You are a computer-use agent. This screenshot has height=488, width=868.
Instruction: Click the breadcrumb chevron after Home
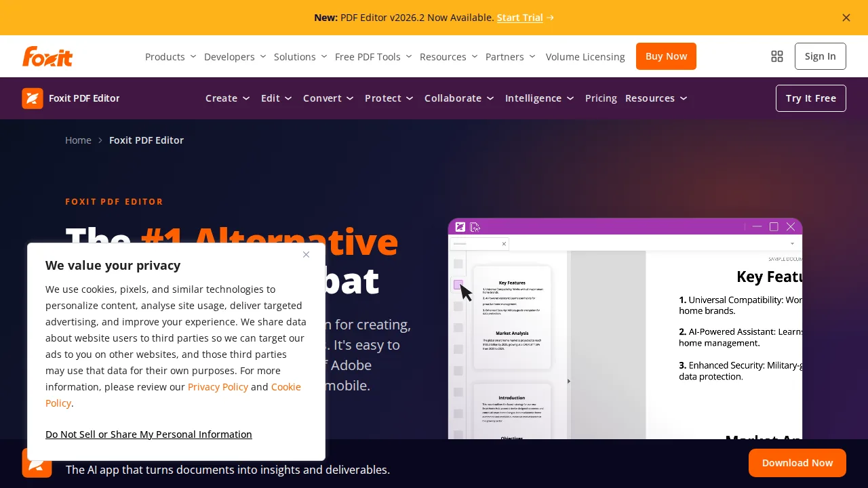tap(100, 140)
